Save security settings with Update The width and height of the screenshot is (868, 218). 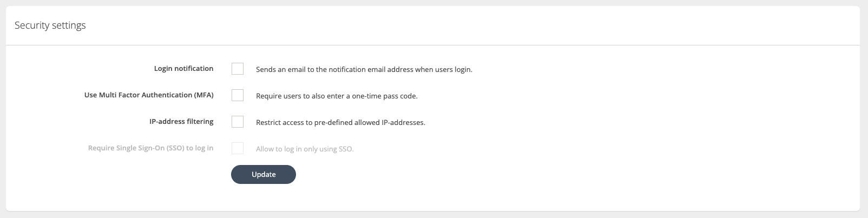tap(264, 175)
